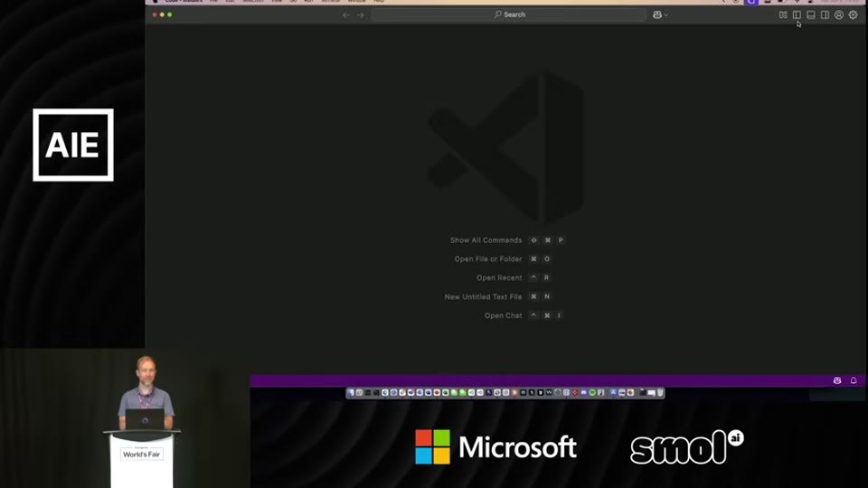Open Finder from the dock
The width and height of the screenshot is (868, 488).
351,393
